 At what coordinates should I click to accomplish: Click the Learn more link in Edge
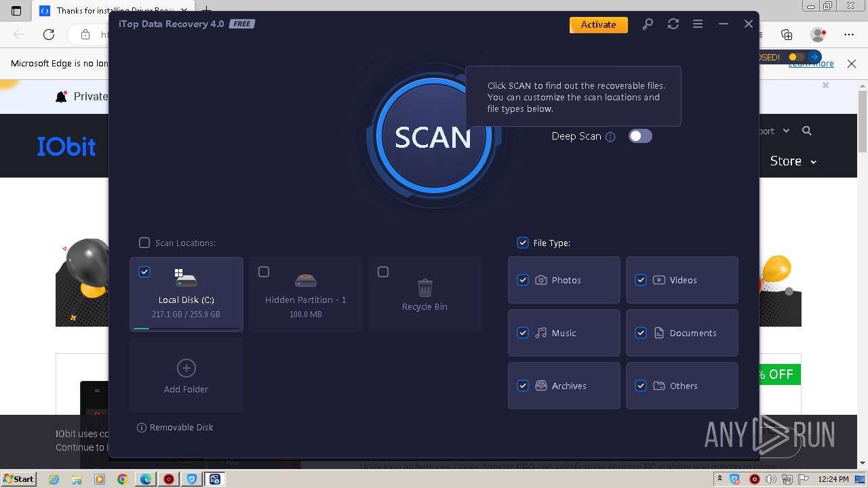pyautogui.click(x=811, y=64)
